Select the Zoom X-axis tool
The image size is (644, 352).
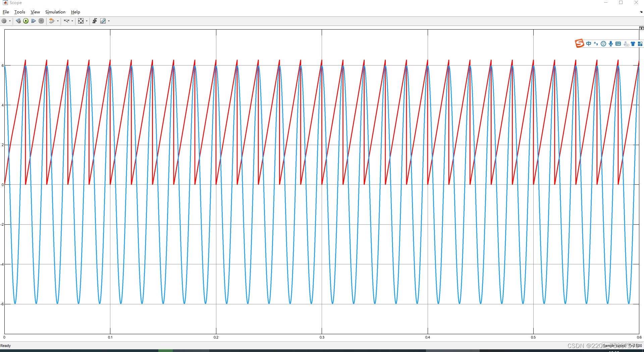[66, 21]
